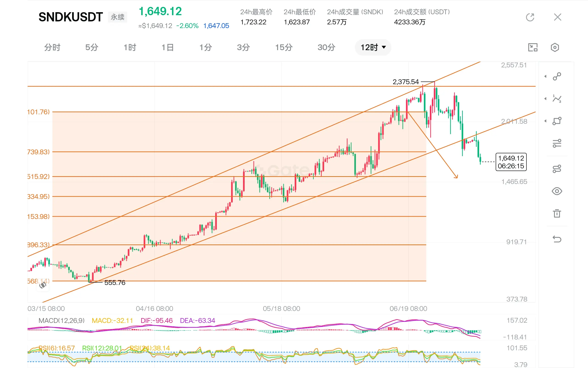Click the 03/15 08:00 date label

46,309
